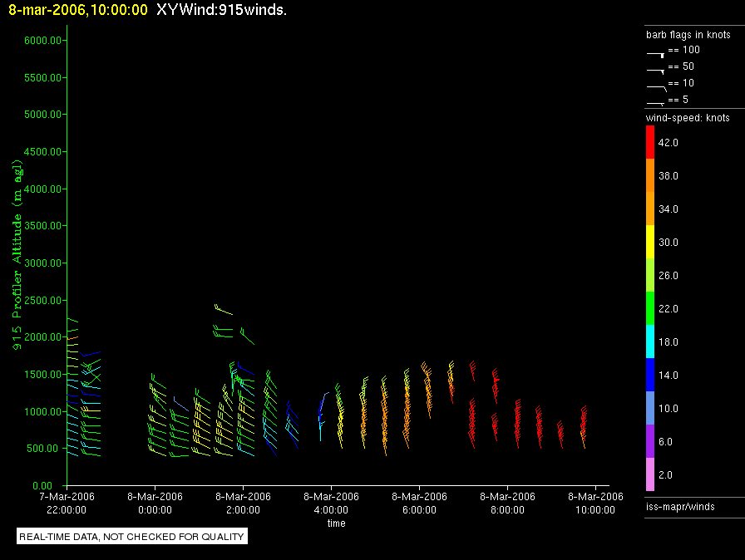This screenshot has height=560, width=745.
Task: Click the pink segment at the color bar bottom
Action: pyautogui.click(x=650, y=474)
